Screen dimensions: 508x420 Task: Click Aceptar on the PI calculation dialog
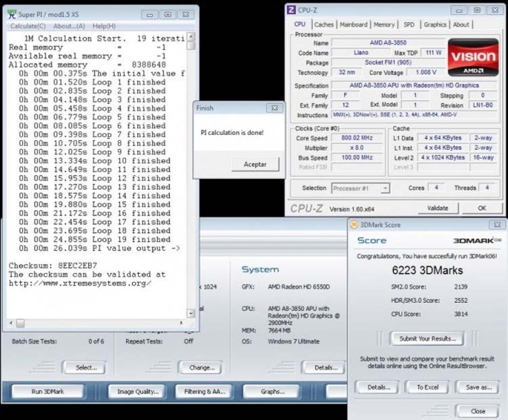pos(255,164)
